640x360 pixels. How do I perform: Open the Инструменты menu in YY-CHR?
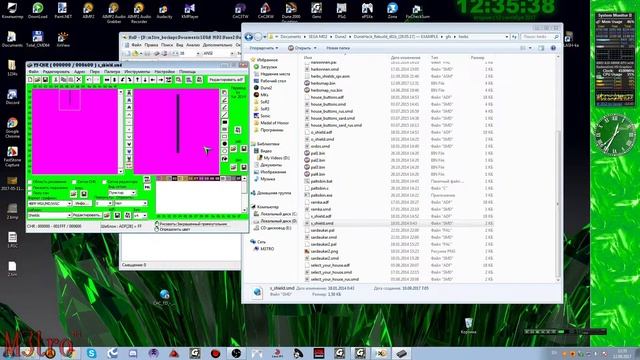click(x=137, y=71)
